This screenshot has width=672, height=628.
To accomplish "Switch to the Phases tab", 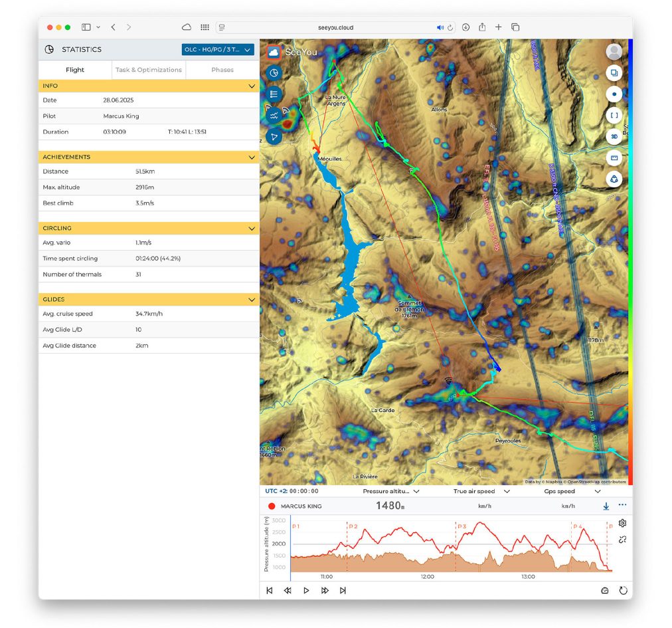I will click(222, 70).
